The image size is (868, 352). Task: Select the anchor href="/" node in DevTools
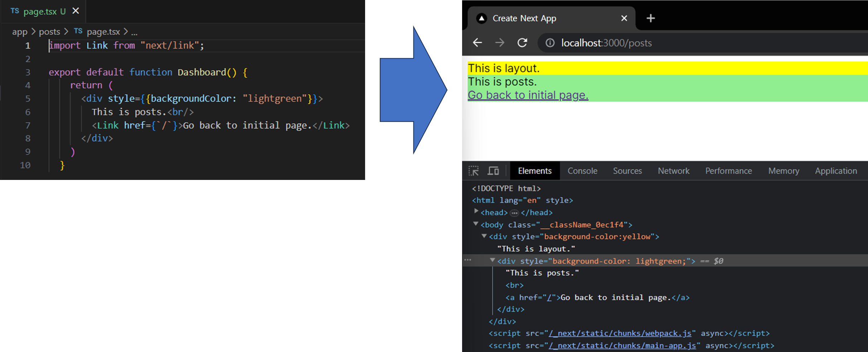(x=597, y=298)
